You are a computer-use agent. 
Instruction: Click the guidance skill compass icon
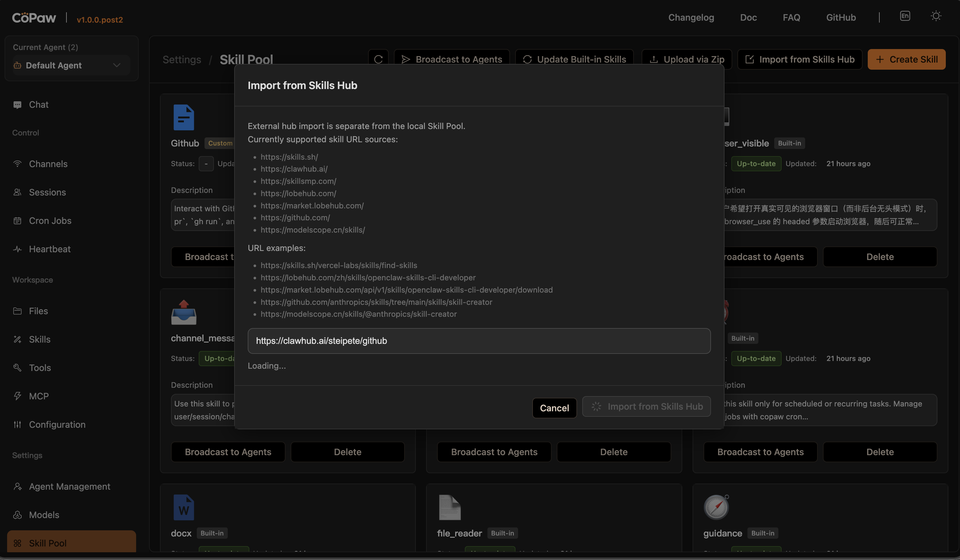coord(716,507)
